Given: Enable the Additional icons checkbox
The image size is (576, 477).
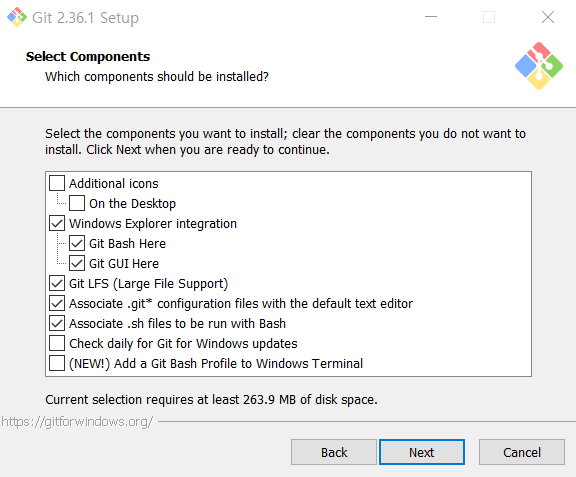Looking at the screenshot, I should pos(57,183).
